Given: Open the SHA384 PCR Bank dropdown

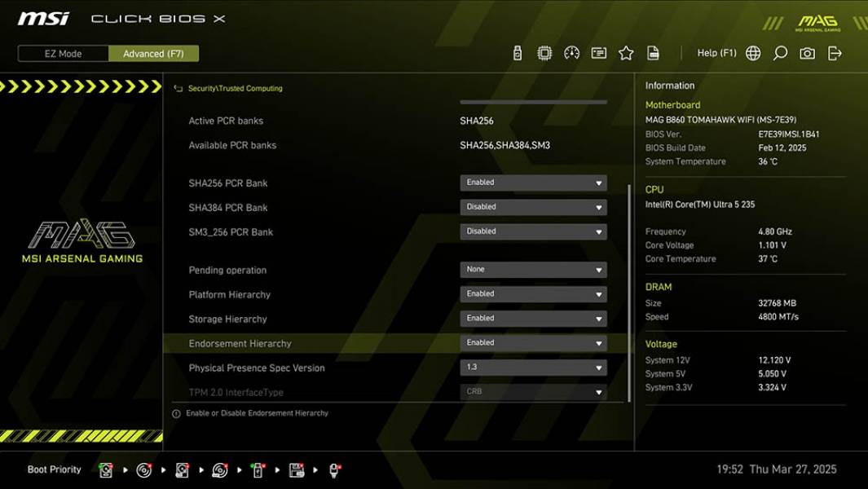Looking at the screenshot, I should 533,207.
